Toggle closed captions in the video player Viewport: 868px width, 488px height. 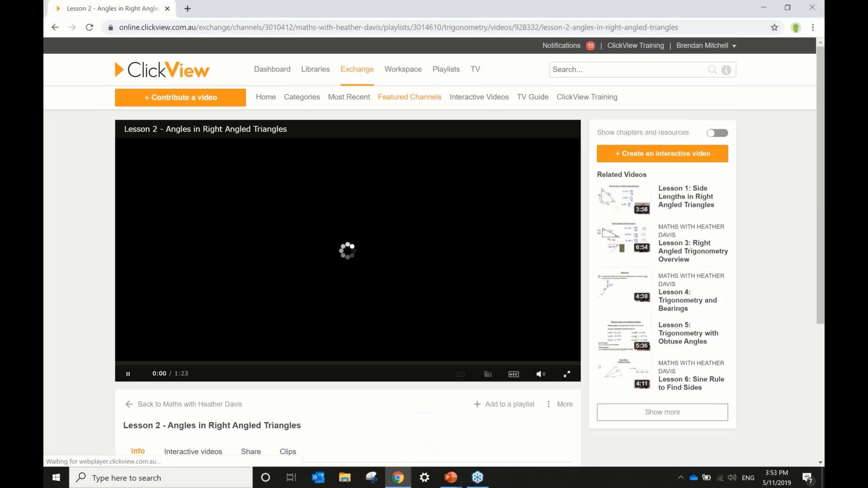pyautogui.click(x=461, y=374)
